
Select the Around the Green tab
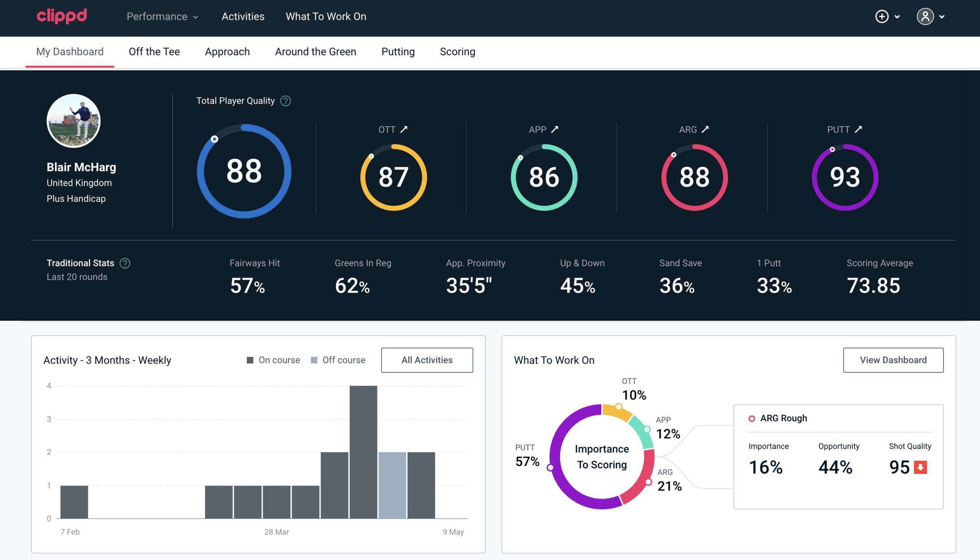(316, 51)
